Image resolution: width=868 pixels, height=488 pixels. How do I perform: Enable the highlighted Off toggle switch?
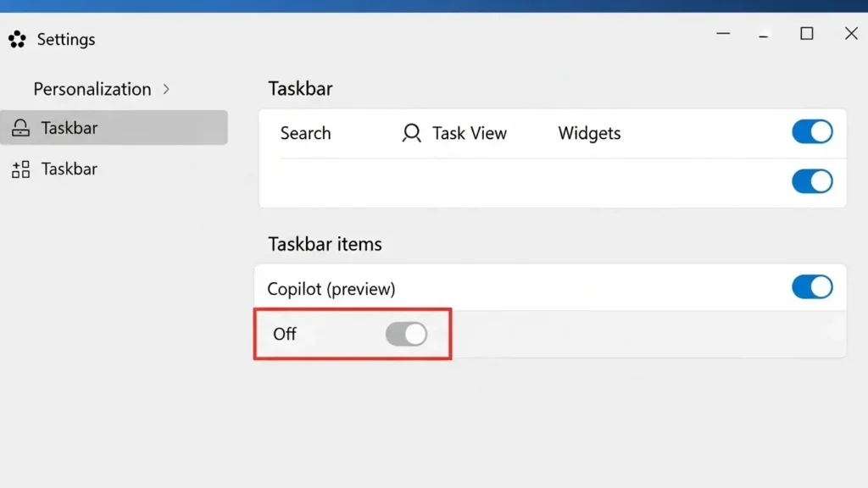(x=406, y=334)
